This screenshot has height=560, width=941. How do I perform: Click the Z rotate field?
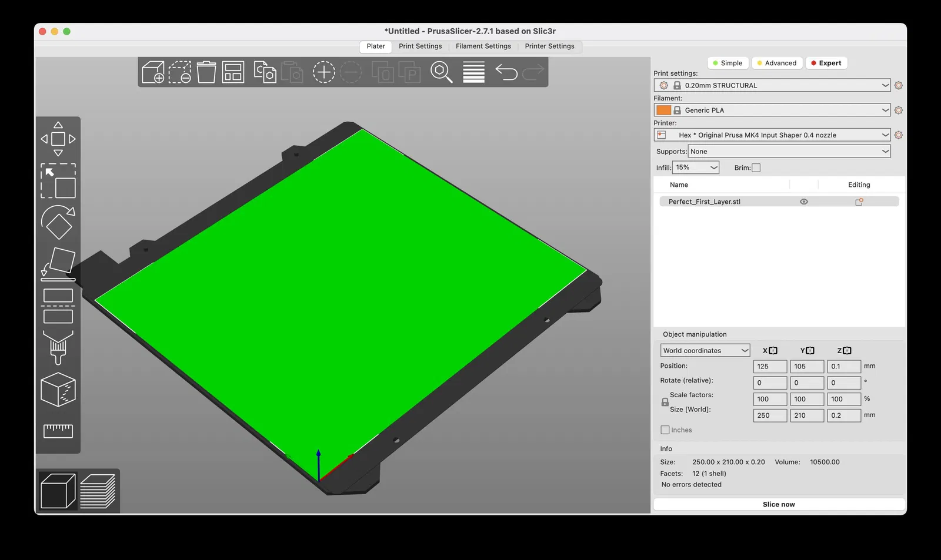tap(844, 383)
